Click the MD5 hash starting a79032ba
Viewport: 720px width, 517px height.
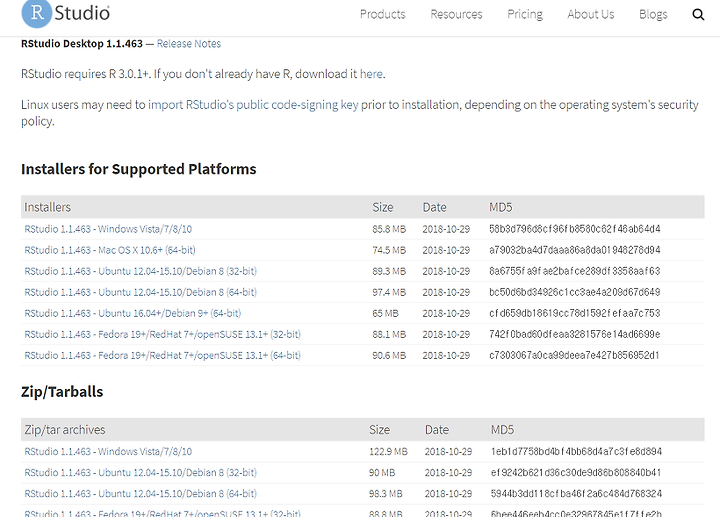point(574,250)
